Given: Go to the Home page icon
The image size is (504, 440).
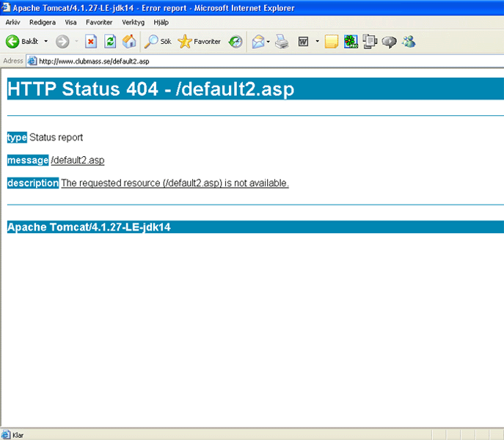Looking at the screenshot, I should coord(129,42).
